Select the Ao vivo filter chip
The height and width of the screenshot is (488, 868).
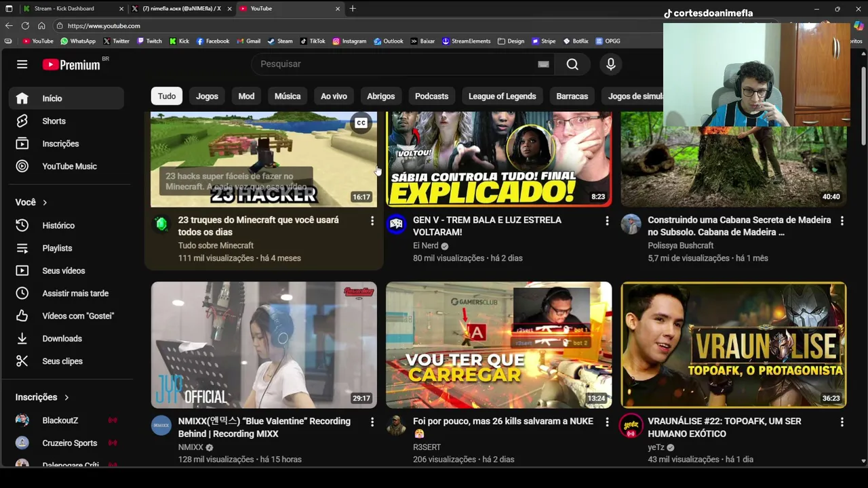tap(334, 96)
